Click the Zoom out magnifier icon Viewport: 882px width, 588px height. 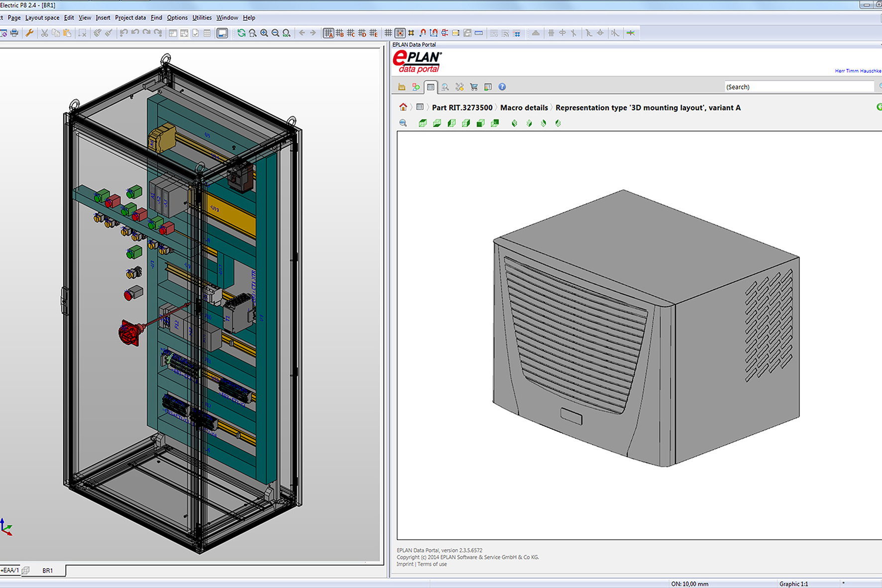(x=275, y=33)
